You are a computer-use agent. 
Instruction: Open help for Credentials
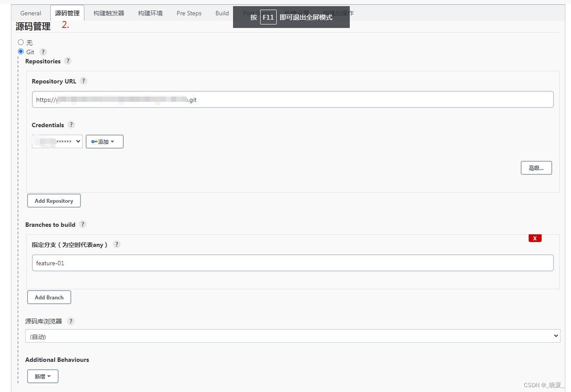[71, 125]
